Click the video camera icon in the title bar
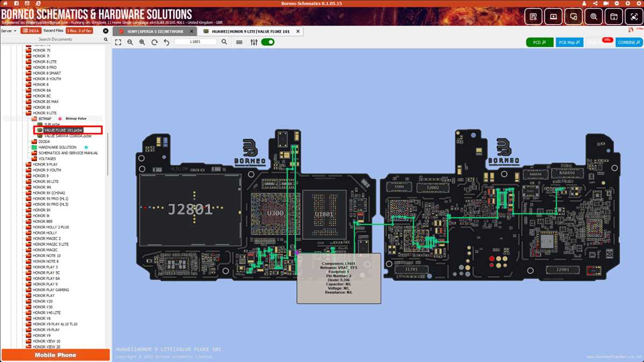The image size is (644, 362). pyautogui.click(x=606, y=3)
